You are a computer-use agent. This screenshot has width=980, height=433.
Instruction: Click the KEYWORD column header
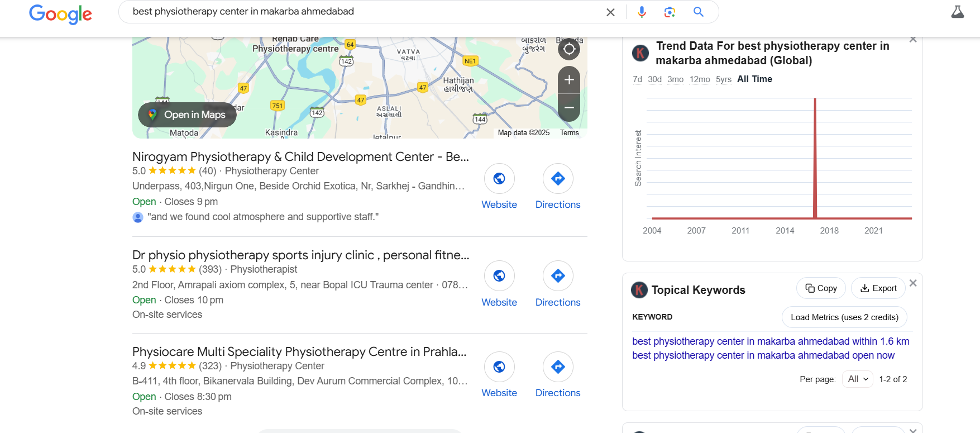tap(652, 317)
